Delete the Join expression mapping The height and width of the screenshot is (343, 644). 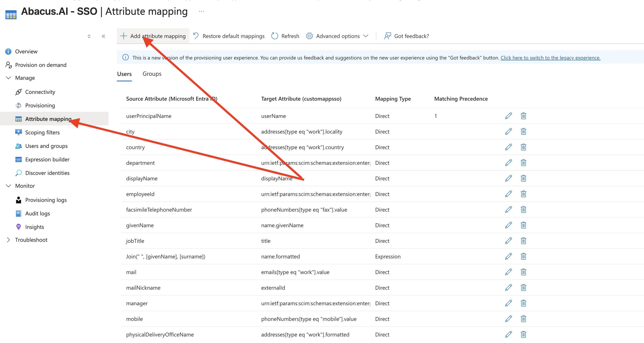click(523, 257)
